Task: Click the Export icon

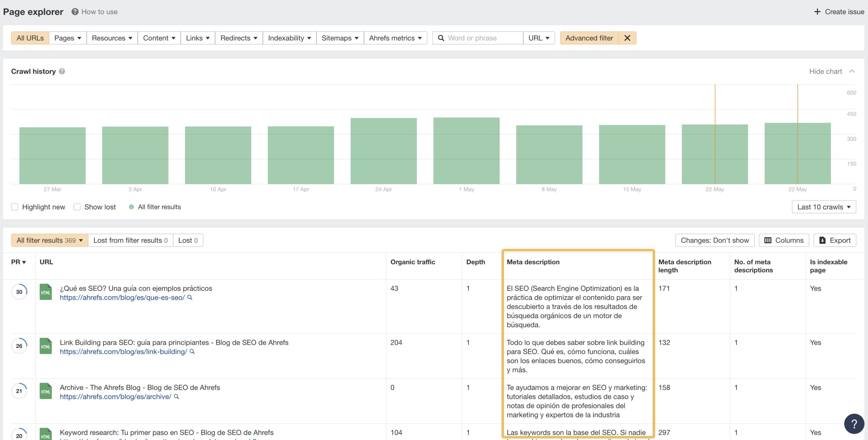Action: pyautogui.click(x=822, y=240)
